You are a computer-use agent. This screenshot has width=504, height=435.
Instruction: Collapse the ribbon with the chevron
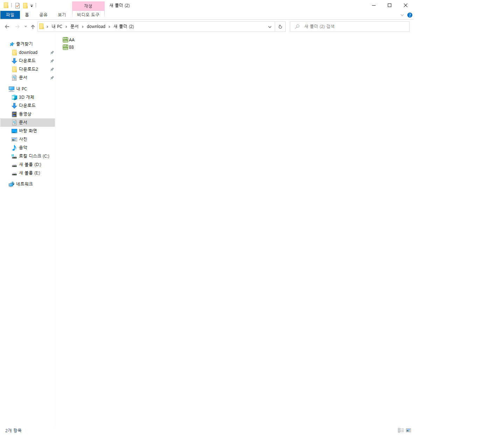click(402, 15)
